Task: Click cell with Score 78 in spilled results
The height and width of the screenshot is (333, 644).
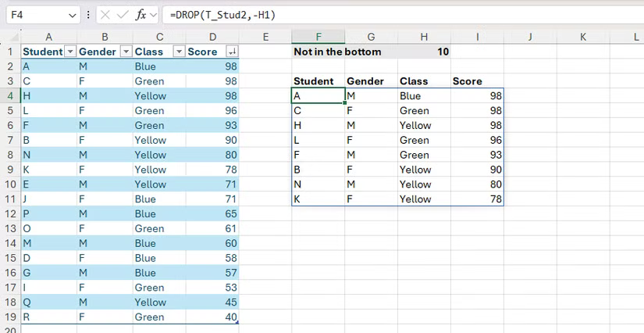Action: (477, 199)
